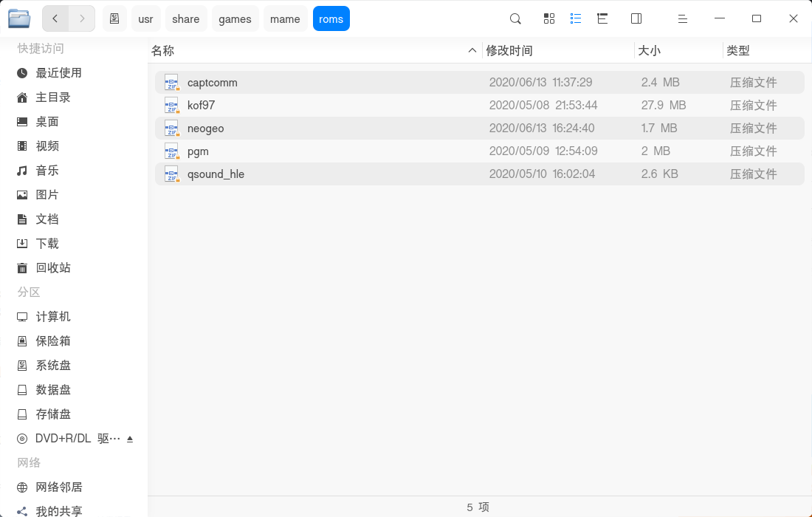Select the captcomm file name
Image resolution: width=812 pixels, height=517 pixels.
[x=213, y=83]
